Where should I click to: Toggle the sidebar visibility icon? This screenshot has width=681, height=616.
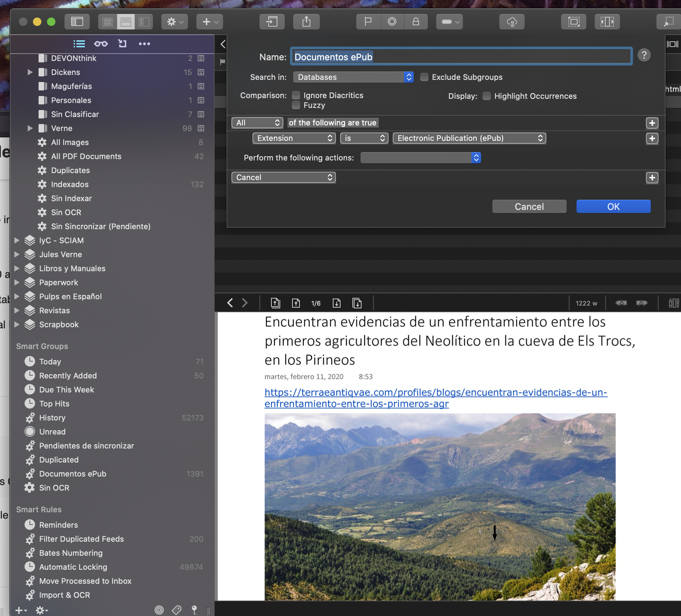(x=77, y=22)
